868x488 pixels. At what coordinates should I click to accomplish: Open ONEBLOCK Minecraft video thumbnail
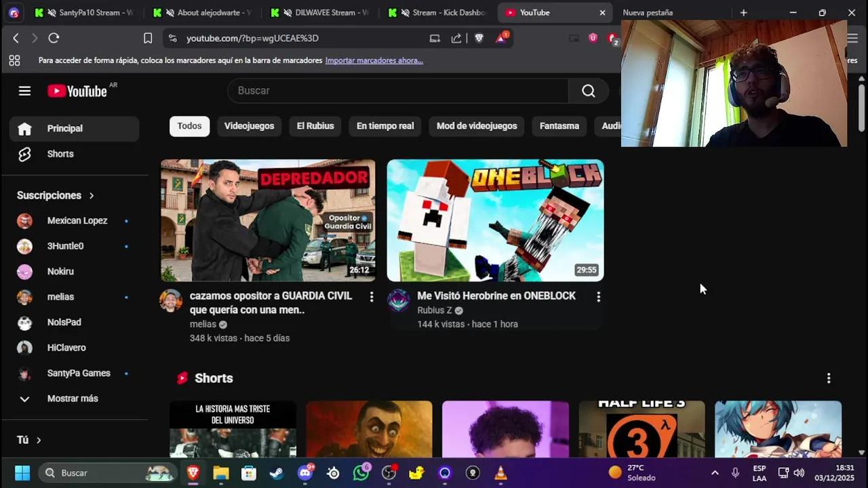[495, 220]
